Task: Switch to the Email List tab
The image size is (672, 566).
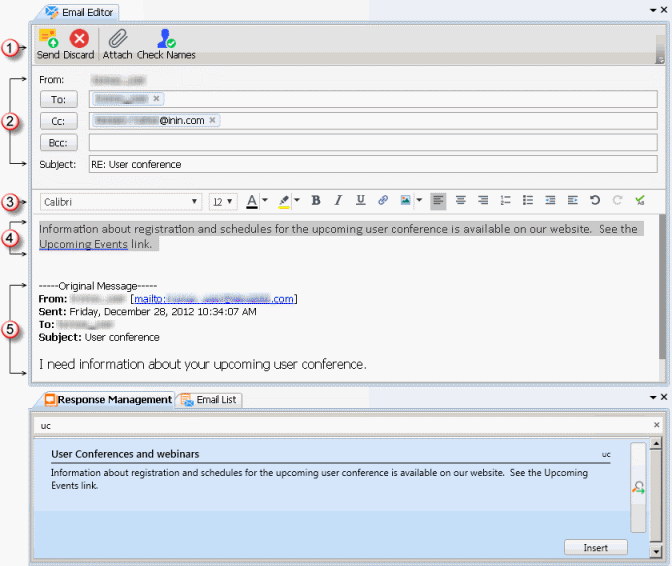Action: click(x=210, y=400)
